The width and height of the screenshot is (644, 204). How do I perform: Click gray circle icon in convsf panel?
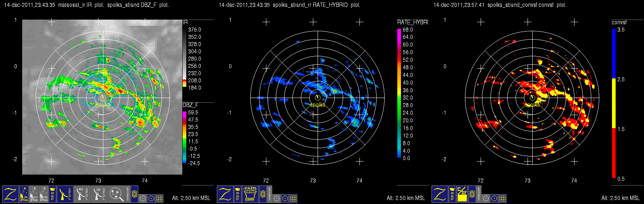(x=486, y=199)
